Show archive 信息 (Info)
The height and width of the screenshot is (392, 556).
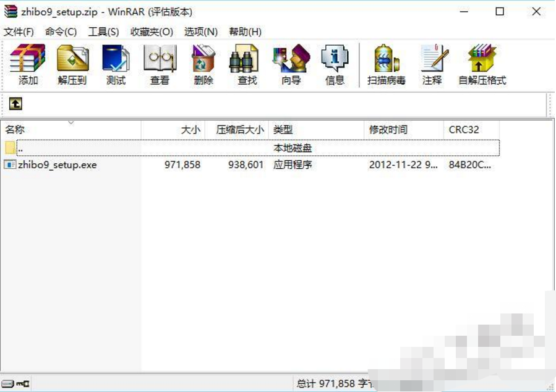point(335,65)
